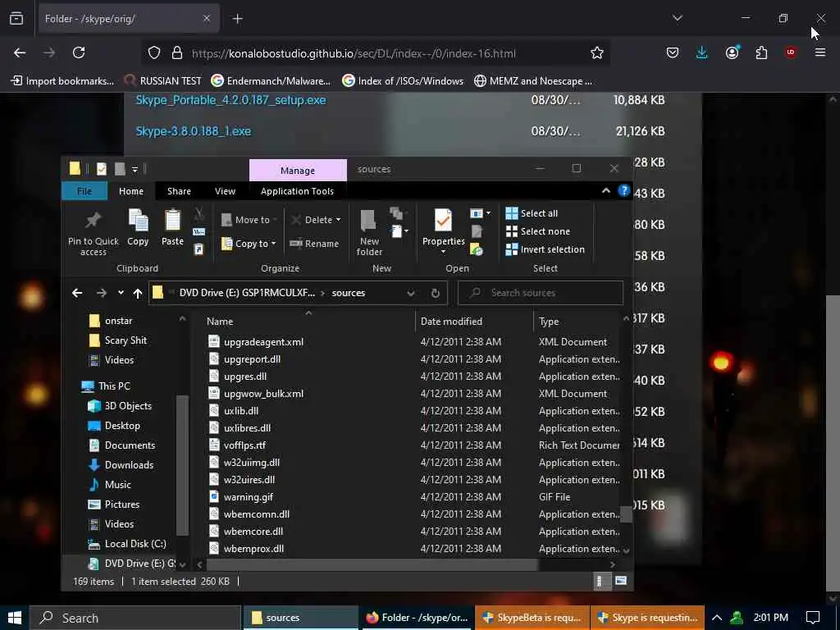This screenshot has height=630, width=840.
Task: Go back in Firefox browser
Action: (20, 52)
